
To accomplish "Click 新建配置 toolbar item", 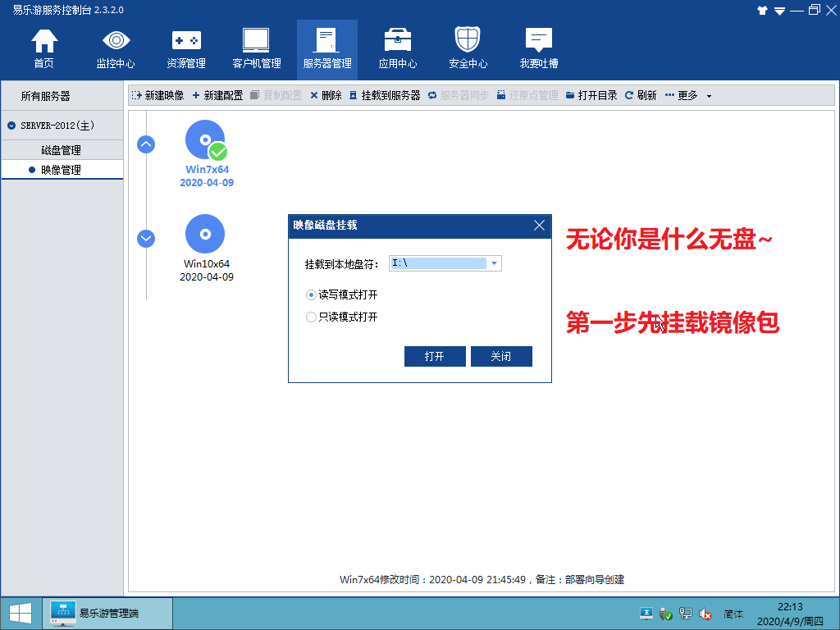I will click(217, 95).
